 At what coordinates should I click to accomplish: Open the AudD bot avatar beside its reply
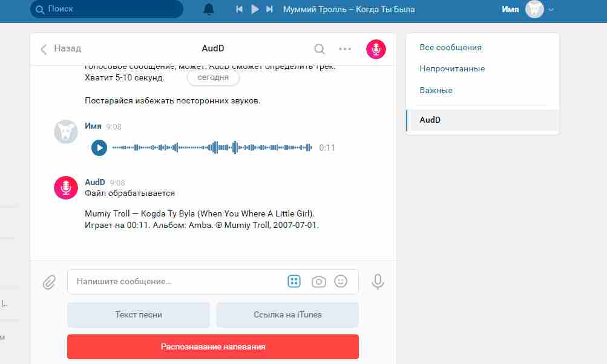click(66, 188)
